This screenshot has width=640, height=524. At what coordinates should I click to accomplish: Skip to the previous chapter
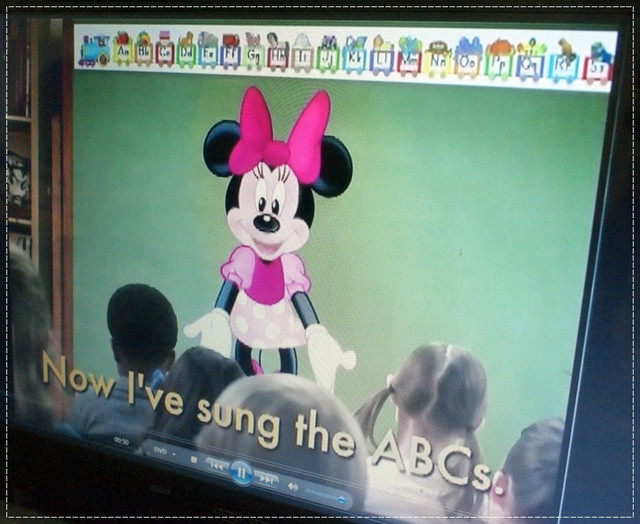217,466
